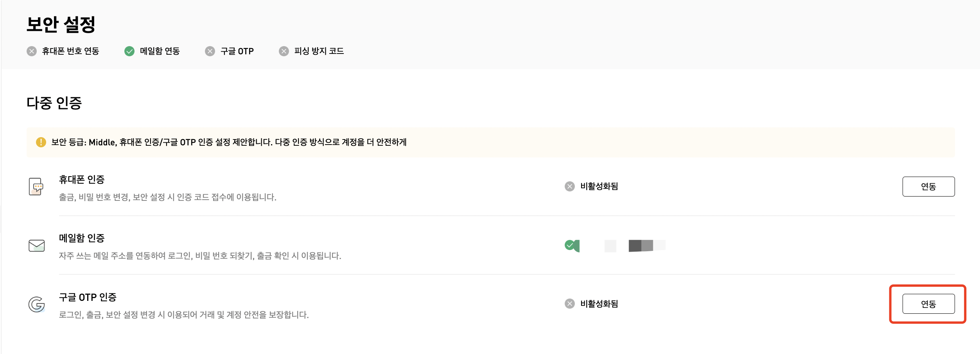Open the 구글 OTP 인증 title
The image size is (980, 354).
coord(88,297)
